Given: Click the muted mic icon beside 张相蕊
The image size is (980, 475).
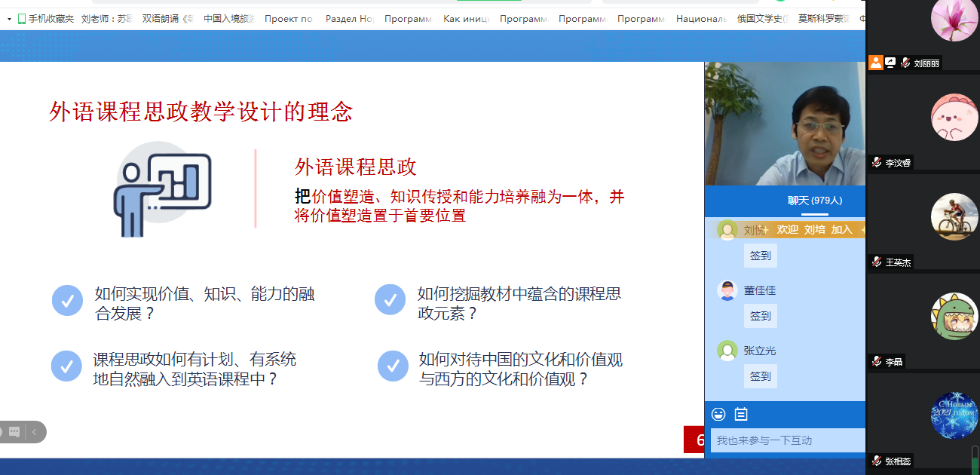Looking at the screenshot, I should click(x=877, y=461).
